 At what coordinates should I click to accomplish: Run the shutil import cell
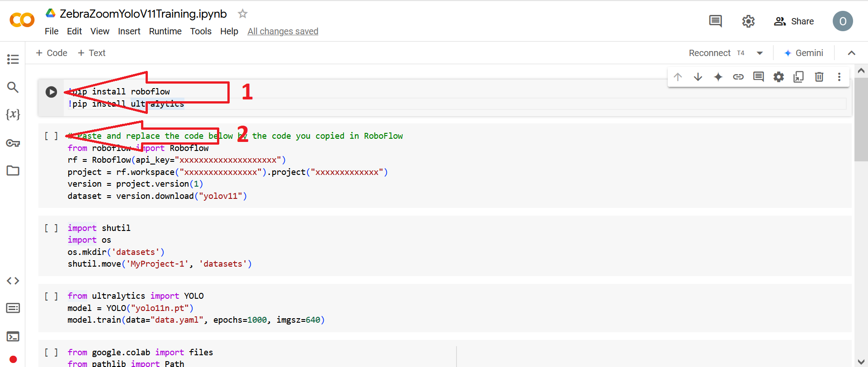[x=51, y=228]
